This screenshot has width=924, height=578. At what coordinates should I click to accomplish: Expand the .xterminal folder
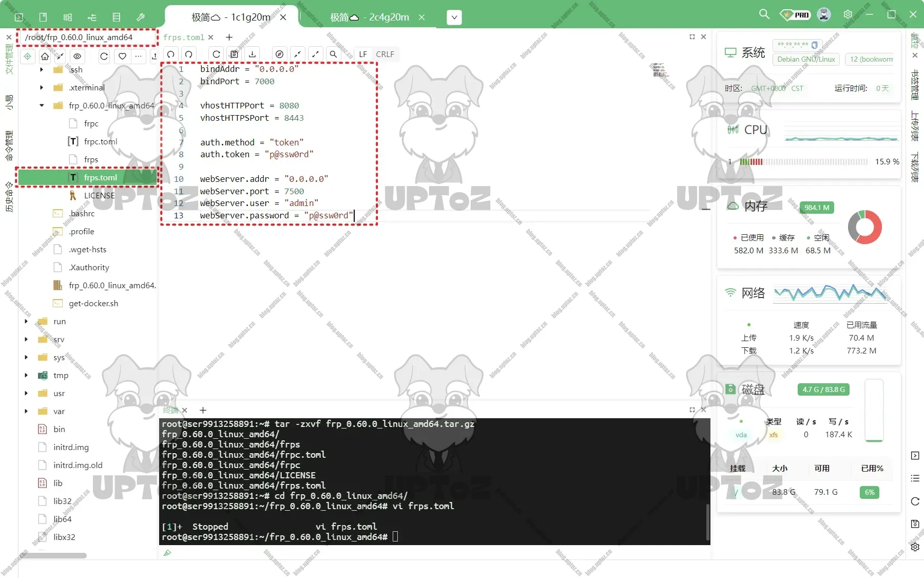[42, 87]
